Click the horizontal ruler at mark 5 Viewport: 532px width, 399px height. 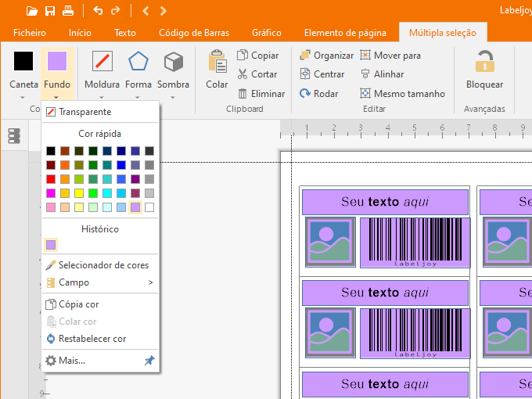415,131
